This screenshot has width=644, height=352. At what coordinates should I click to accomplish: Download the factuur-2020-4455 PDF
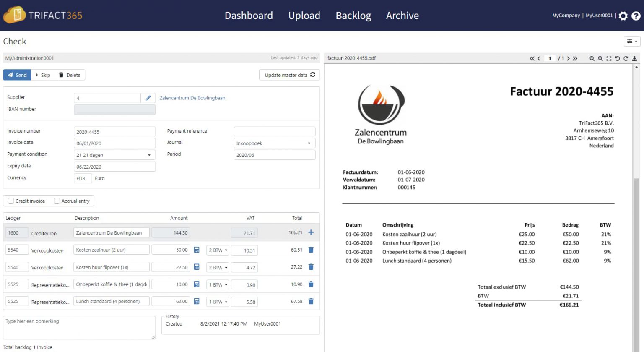(634, 59)
